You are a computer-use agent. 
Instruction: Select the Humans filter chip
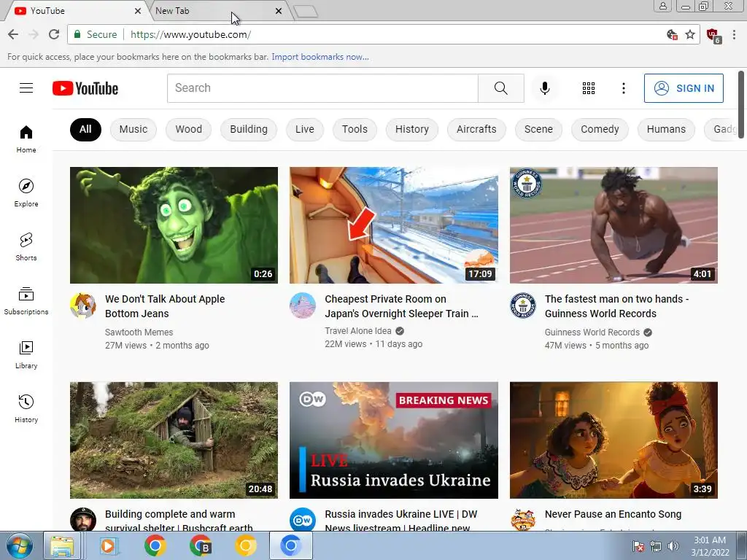666,130
